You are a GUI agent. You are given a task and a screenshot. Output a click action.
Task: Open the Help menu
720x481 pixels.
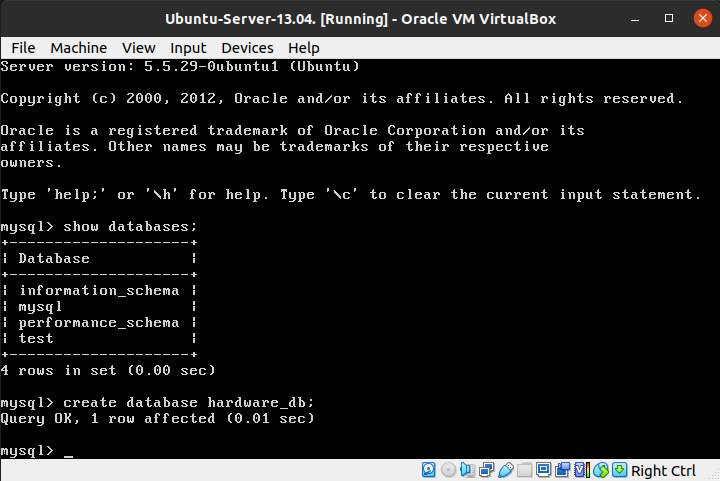tap(304, 48)
